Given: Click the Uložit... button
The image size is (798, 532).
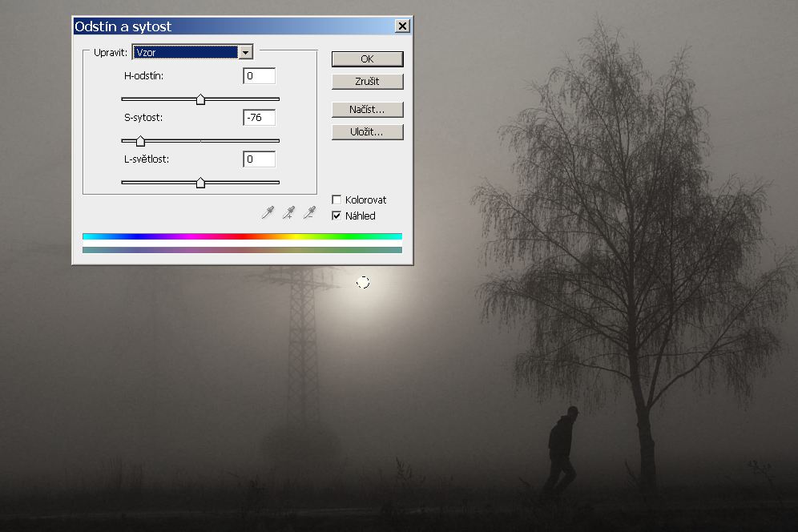Looking at the screenshot, I should click(367, 132).
